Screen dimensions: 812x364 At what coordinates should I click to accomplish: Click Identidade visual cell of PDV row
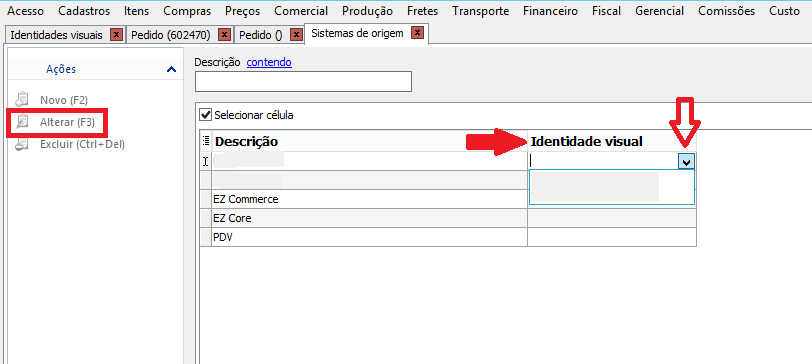click(x=612, y=238)
